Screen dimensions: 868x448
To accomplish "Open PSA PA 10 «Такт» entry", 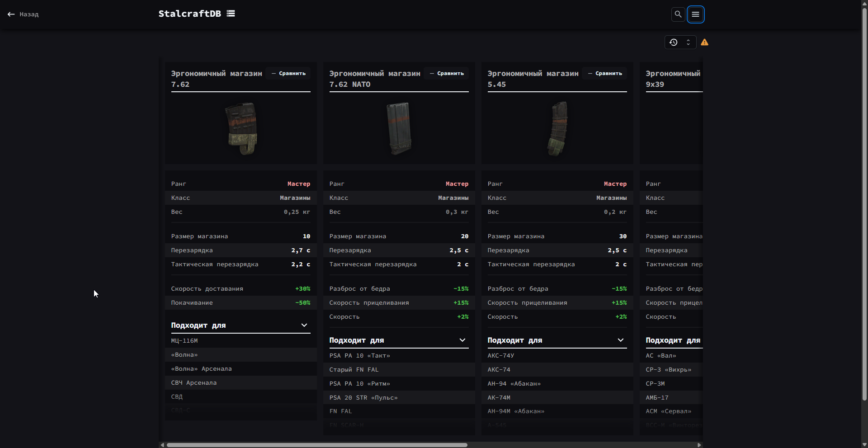I will point(359,356).
